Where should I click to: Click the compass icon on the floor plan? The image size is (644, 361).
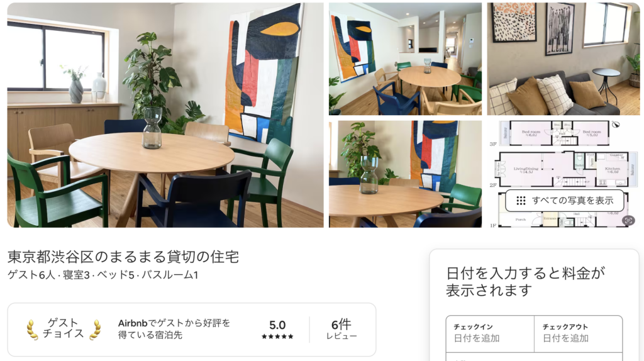[615, 125]
